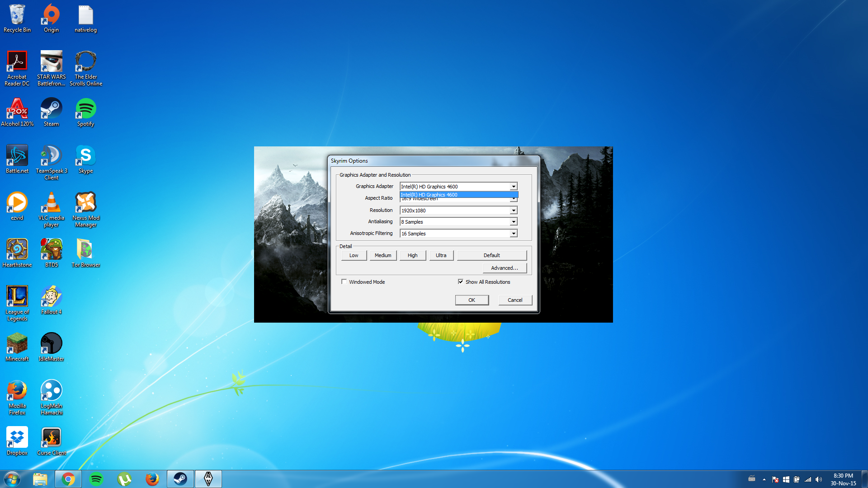Select the Minecraft desktop icon
Viewport: 868px width, 488px height.
(17, 347)
